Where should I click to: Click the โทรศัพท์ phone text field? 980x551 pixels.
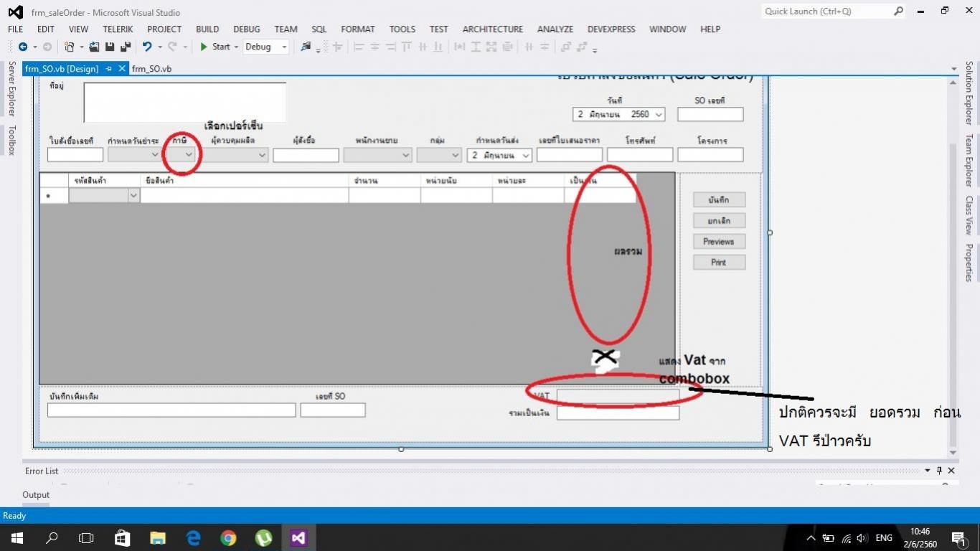640,154
